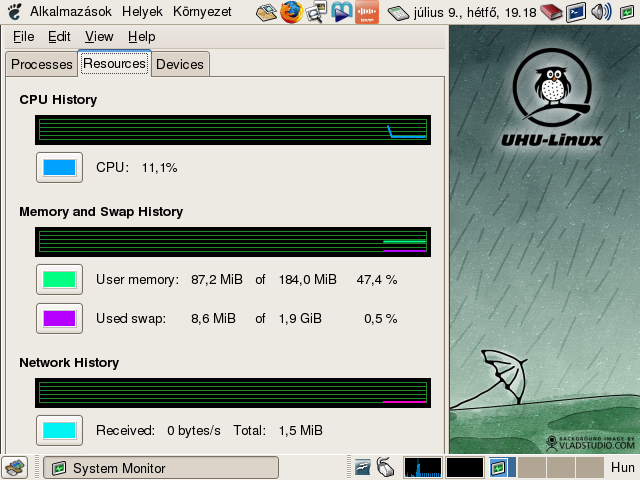Open the Help menu
The image size is (640, 480).
click(x=141, y=37)
